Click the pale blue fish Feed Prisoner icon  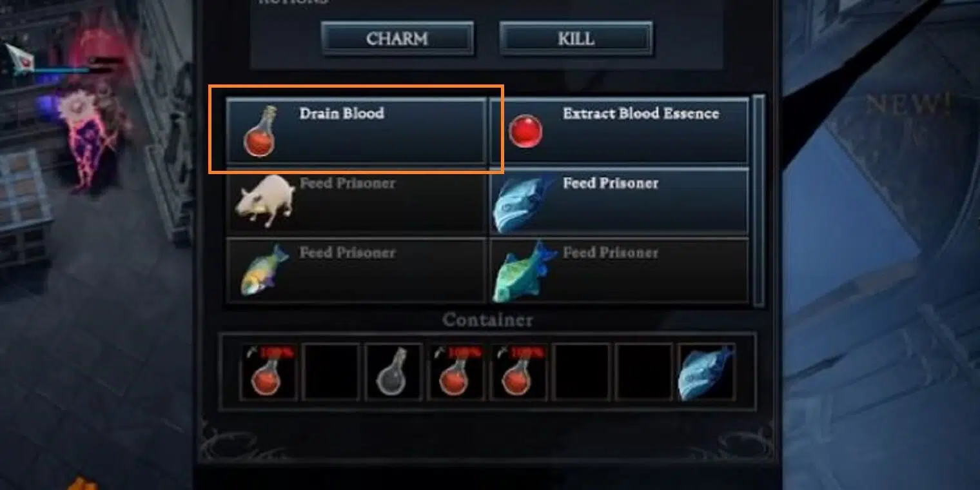(521, 202)
